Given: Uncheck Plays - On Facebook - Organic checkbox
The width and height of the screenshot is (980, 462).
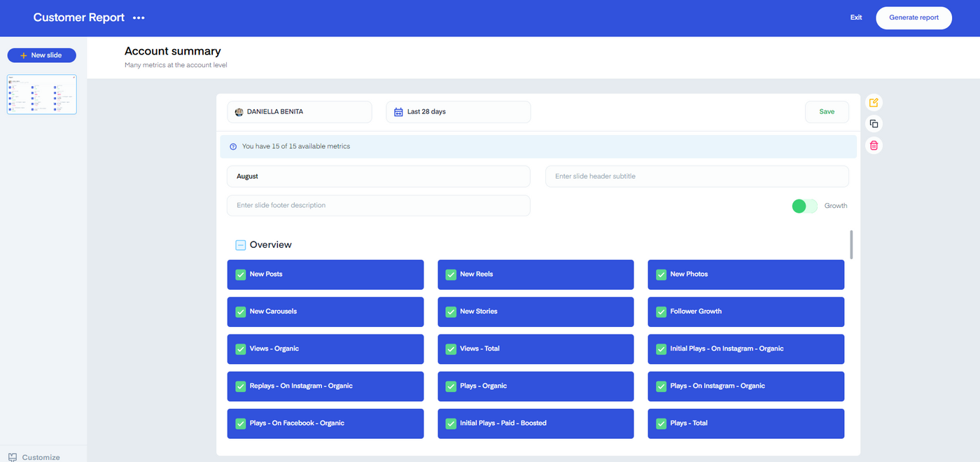Looking at the screenshot, I should pos(241,423).
